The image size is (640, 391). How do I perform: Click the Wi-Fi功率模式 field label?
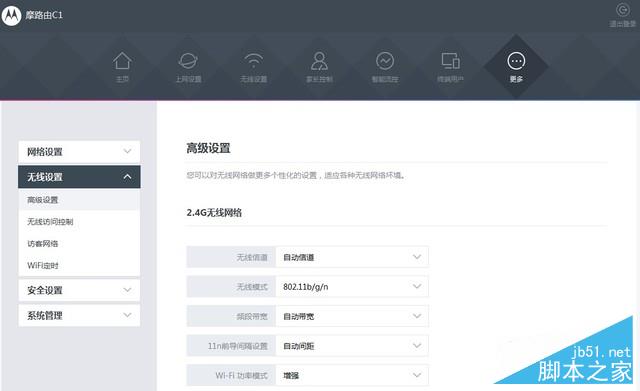click(x=241, y=375)
